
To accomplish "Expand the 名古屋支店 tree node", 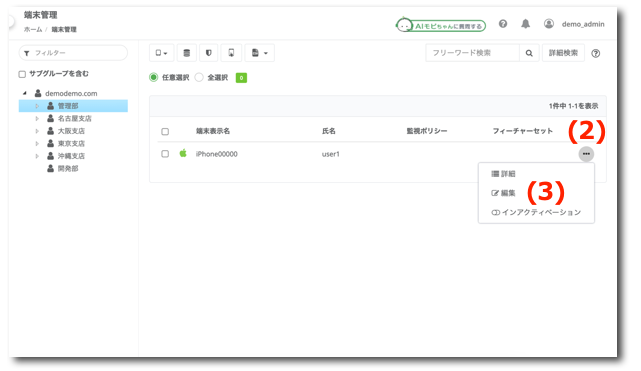I will coord(37,118).
